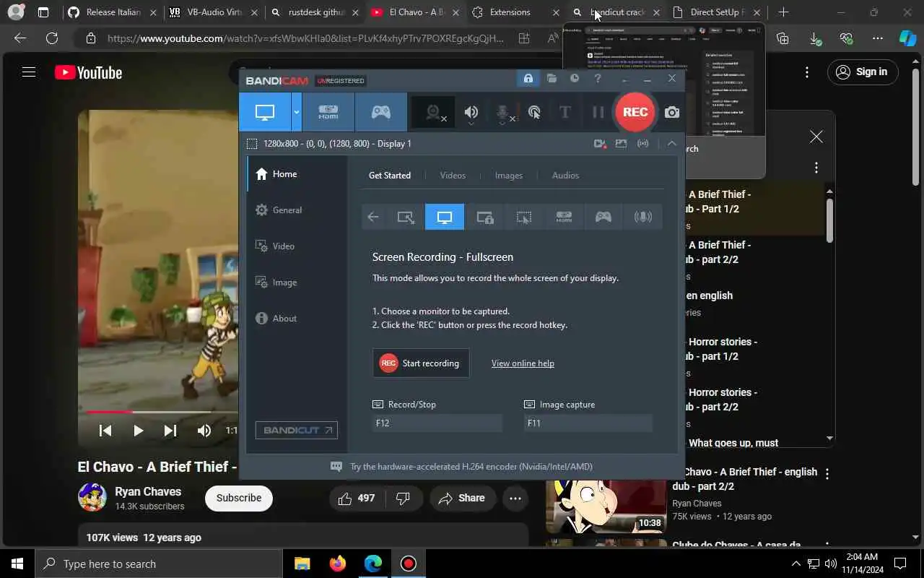Open the BANDICUT link button

point(297,430)
